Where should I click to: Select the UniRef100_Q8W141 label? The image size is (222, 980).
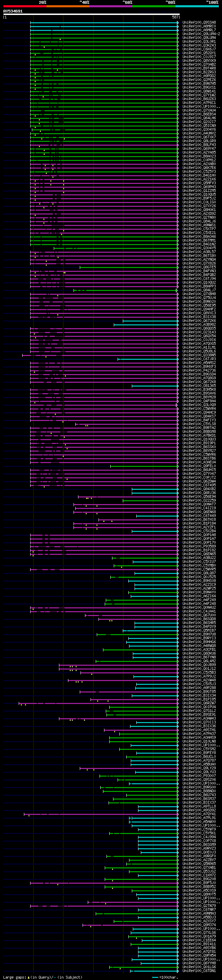[199, 91]
